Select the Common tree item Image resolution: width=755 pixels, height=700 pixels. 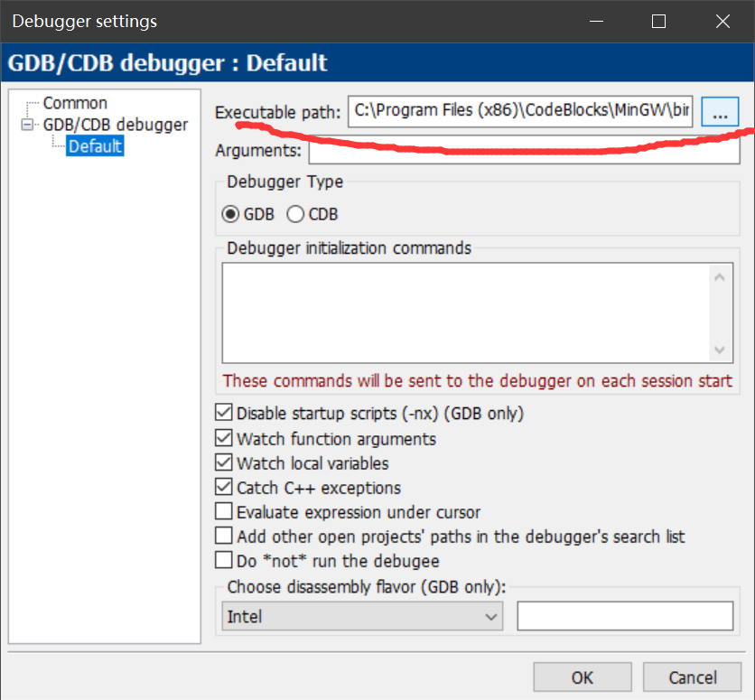pyautogui.click(x=75, y=103)
